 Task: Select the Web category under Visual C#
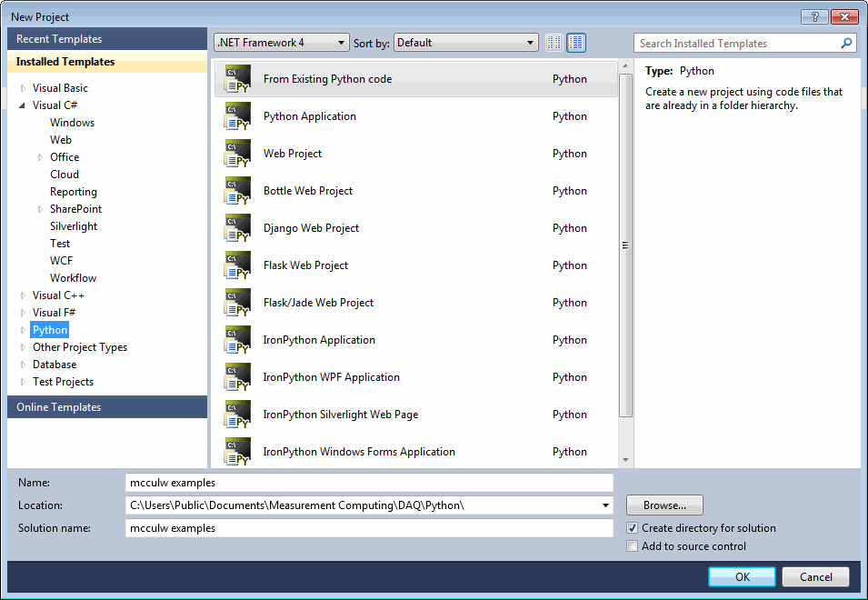click(60, 140)
